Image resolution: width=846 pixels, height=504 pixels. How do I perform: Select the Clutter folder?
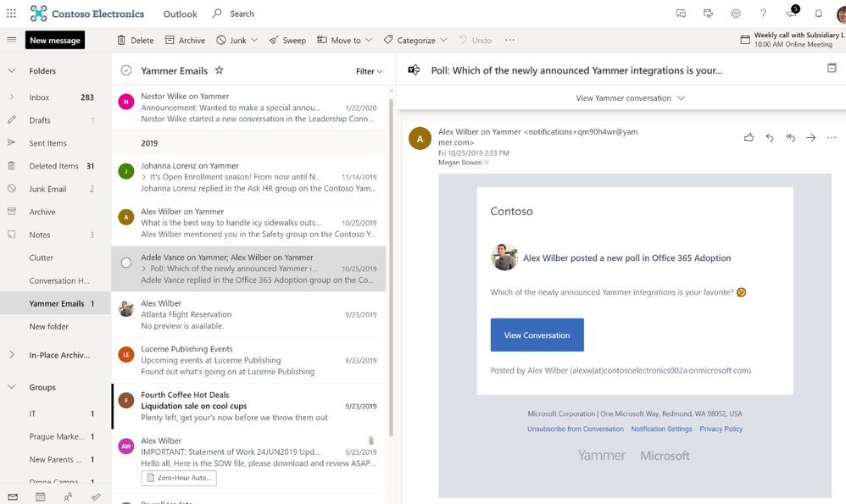point(55,258)
